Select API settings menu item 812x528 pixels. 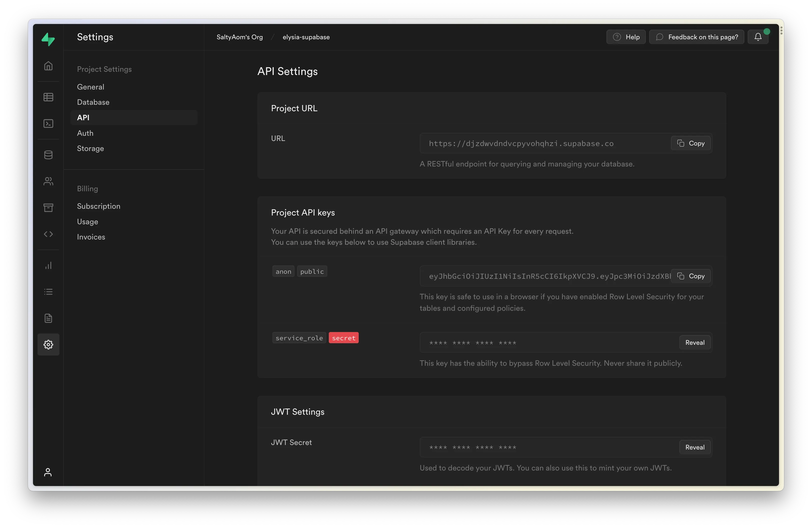click(x=134, y=117)
